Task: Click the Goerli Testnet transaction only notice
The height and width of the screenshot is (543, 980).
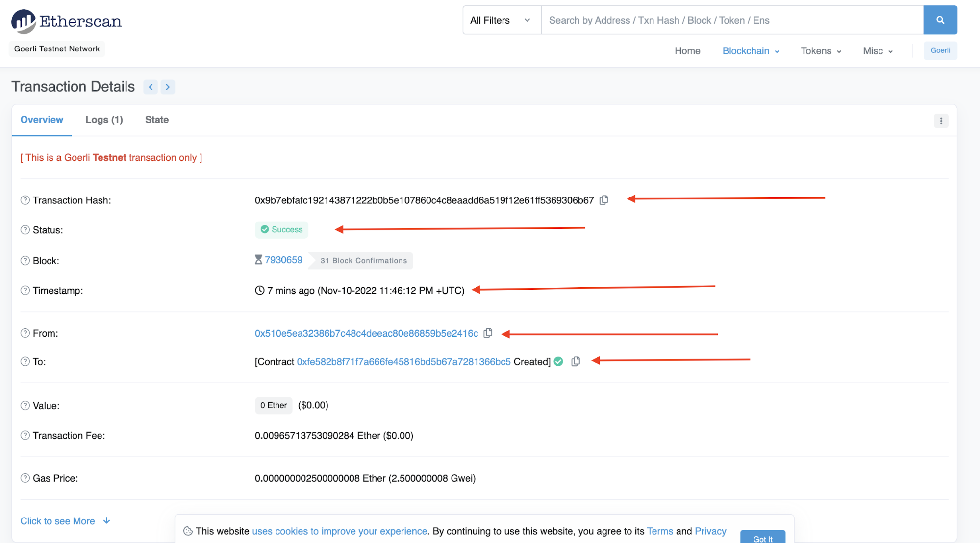Action: [111, 157]
